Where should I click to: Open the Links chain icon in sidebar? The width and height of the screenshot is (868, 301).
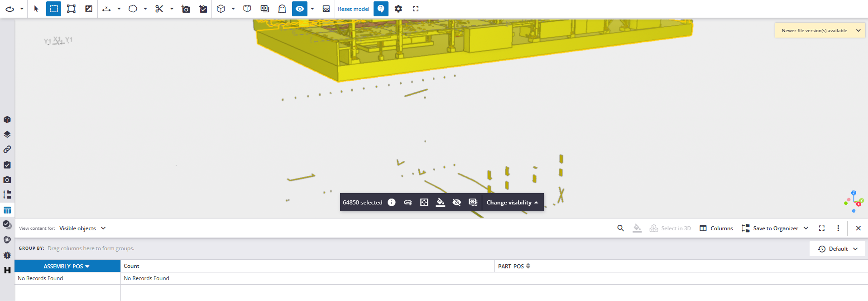tap(7, 150)
